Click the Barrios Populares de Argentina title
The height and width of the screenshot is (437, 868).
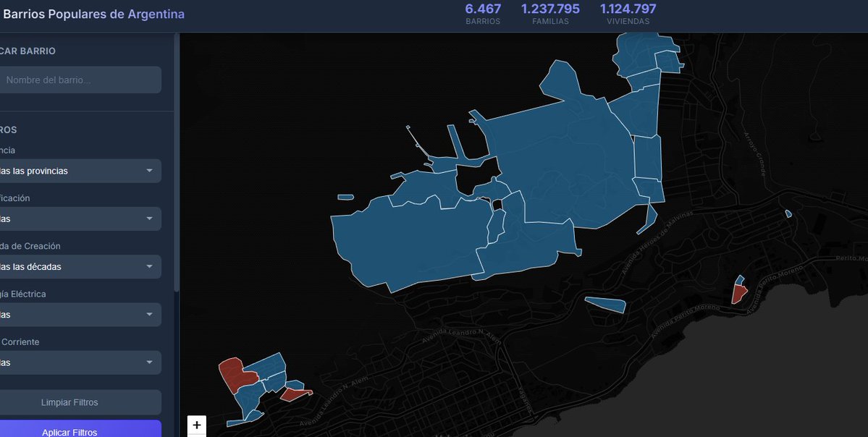pyautogui.click(x=93, y=14)
